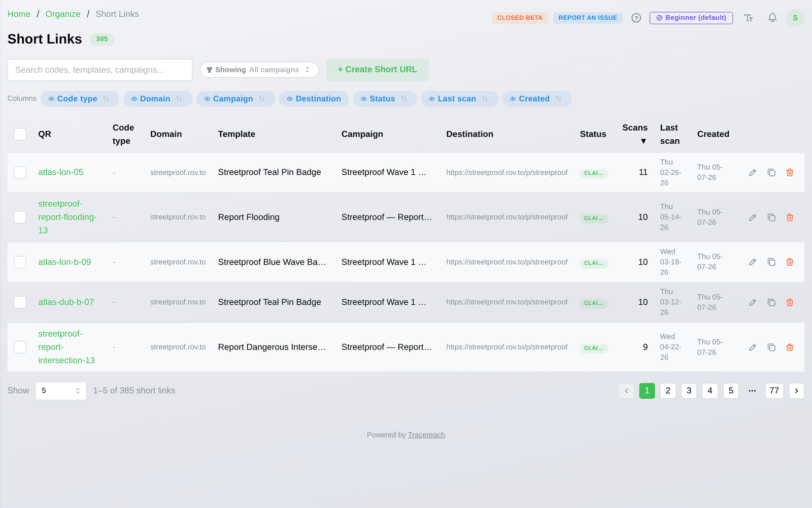Toggle the Created column visibility
This screenshot has width=812, height=508.
536,99
